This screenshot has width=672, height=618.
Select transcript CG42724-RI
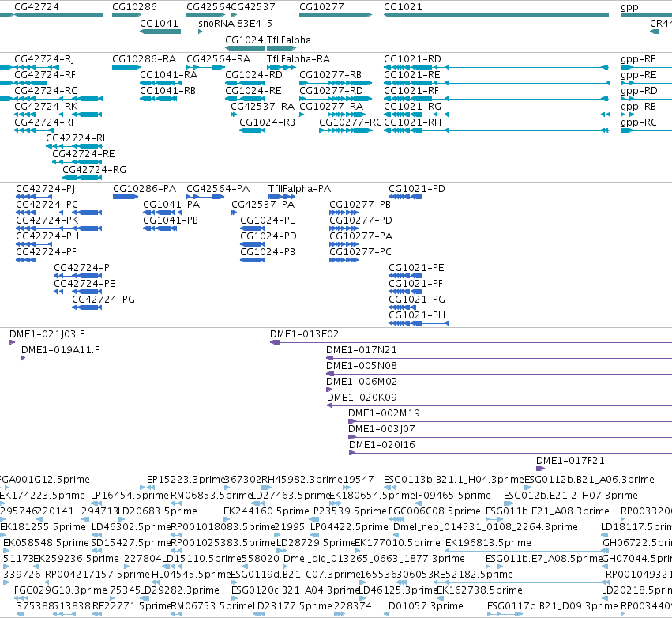[76, 138]
